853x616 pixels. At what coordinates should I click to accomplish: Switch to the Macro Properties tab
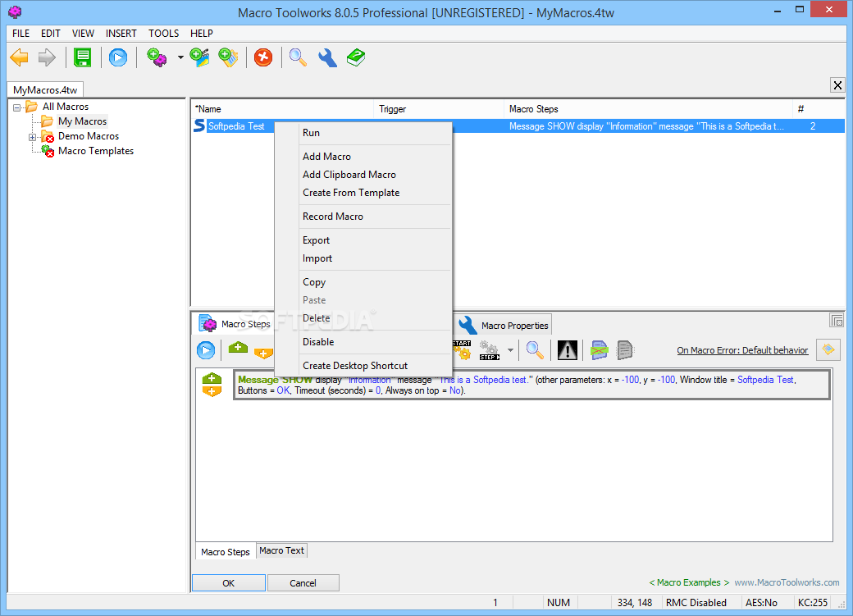point(504,326)
